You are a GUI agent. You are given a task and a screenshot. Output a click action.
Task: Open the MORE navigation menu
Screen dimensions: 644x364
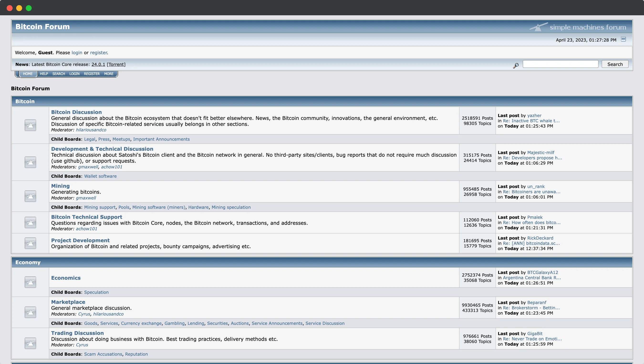coord(109,74)
